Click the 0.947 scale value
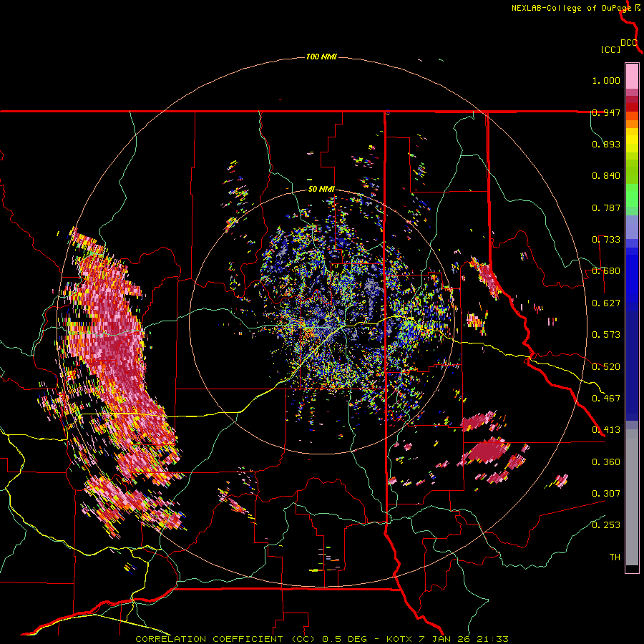This screenshot has width=644, height=644. coord(606,112)
